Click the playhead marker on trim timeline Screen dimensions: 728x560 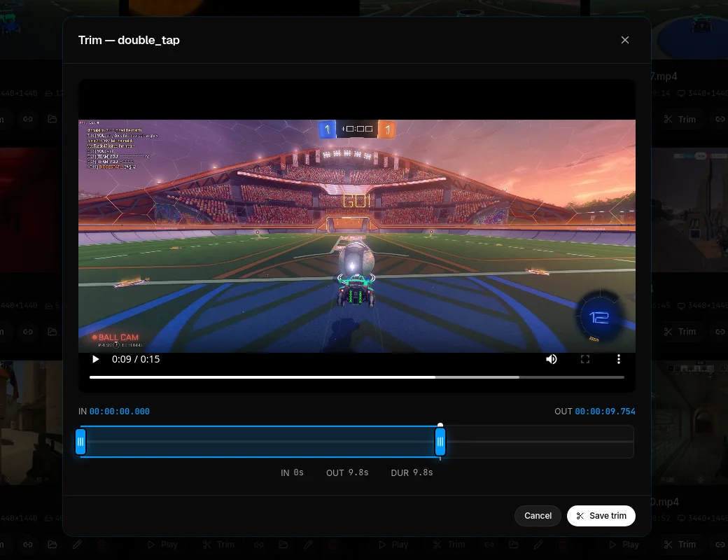[440, 425]
